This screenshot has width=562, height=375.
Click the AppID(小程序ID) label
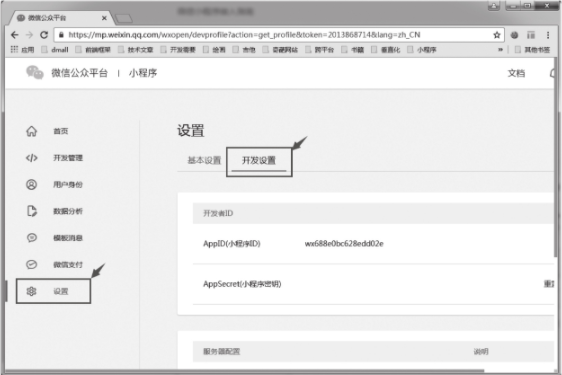point(232,244)
